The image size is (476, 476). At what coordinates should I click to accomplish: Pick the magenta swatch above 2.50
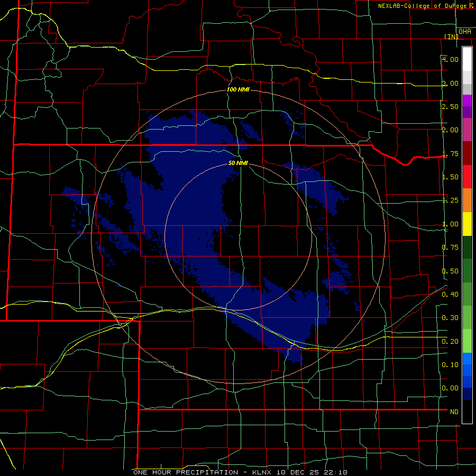(x=467, y=100)
